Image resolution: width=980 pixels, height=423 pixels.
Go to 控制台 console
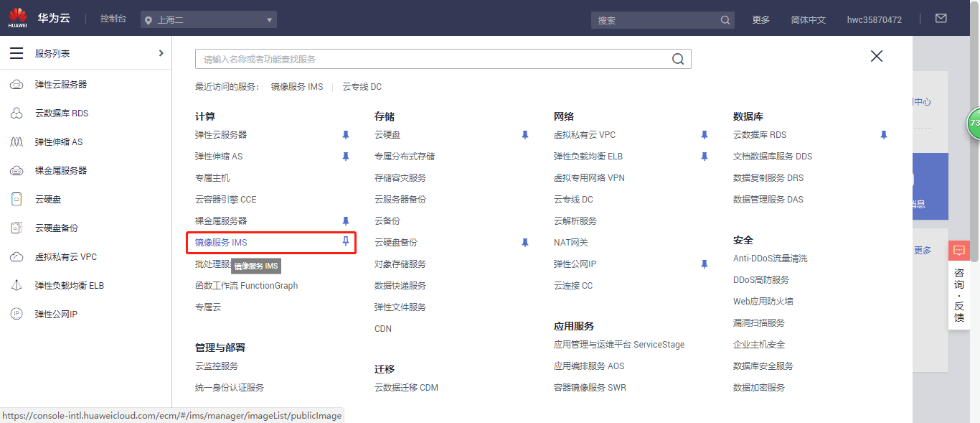tap(113, 19)
